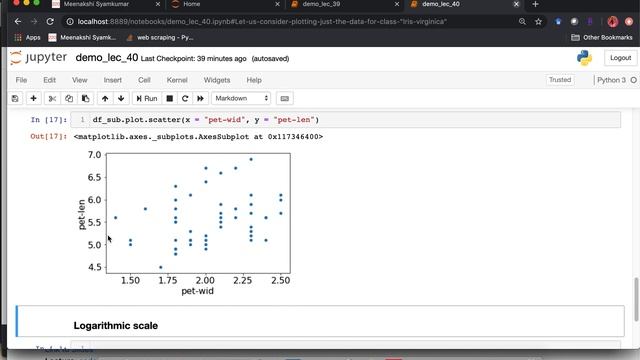
Task: Click the Last Checkpoint text
Action: click(x=193, y=59)
